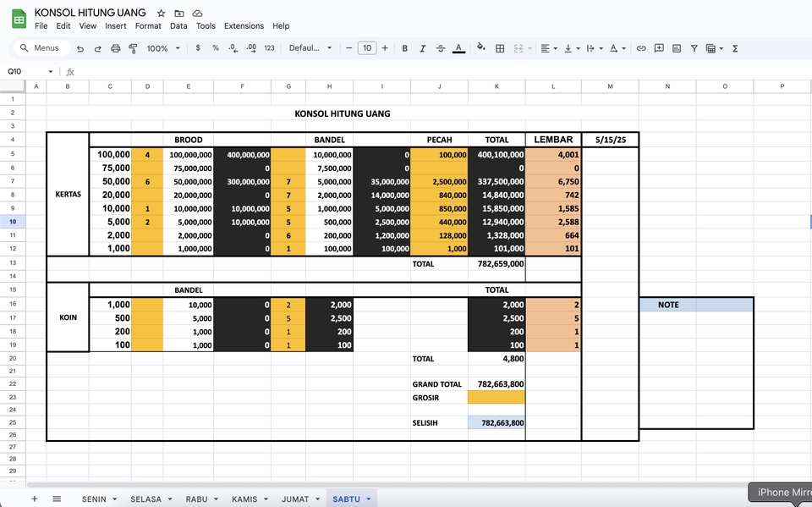
Task: Toggle bold formatting
Action: click(404, 48)
